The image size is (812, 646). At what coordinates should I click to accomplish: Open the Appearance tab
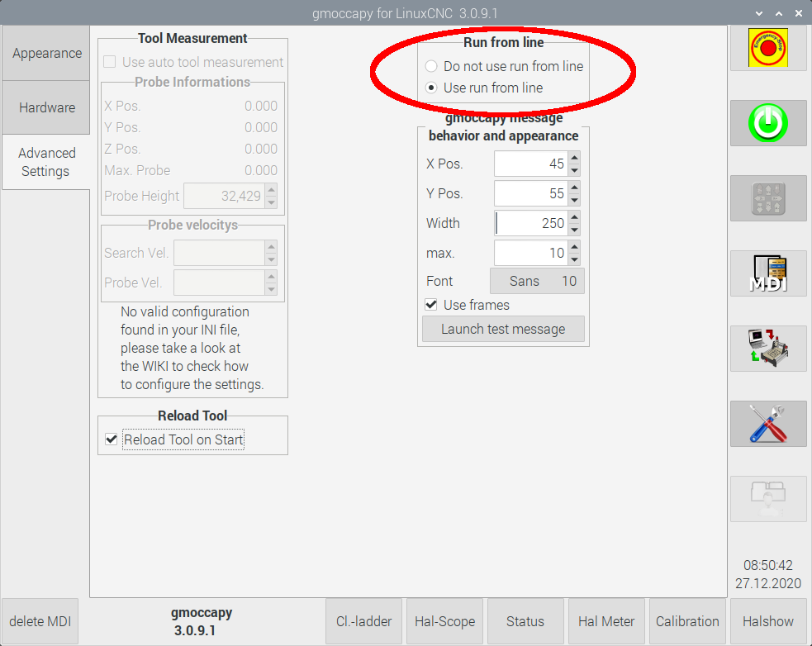tap(46, 53)
